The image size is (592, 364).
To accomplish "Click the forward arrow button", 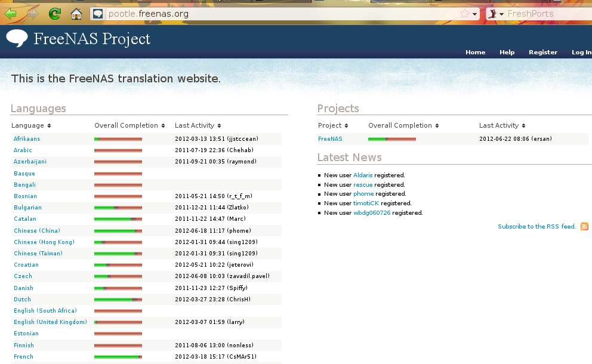I will click(x=32, y=14).
